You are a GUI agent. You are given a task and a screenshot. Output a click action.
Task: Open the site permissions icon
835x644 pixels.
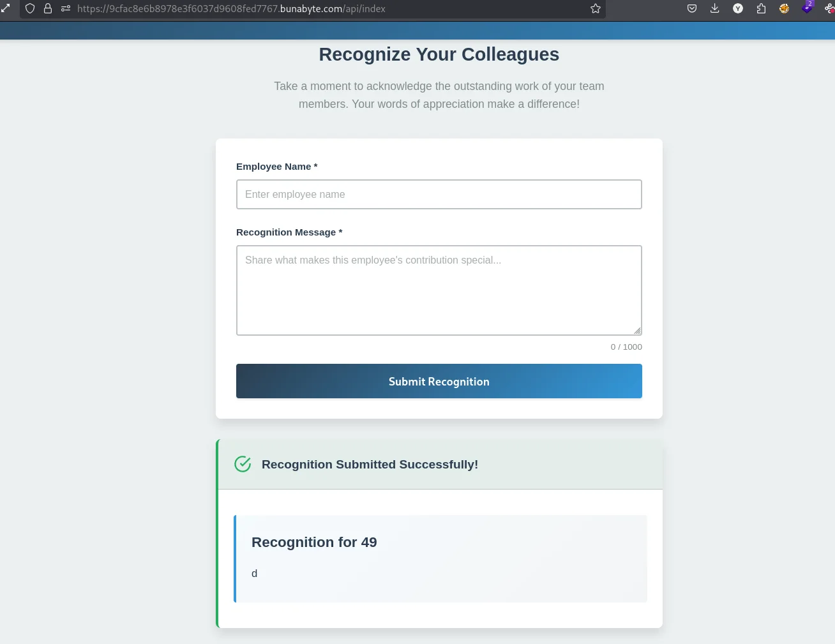click(66, 8)
